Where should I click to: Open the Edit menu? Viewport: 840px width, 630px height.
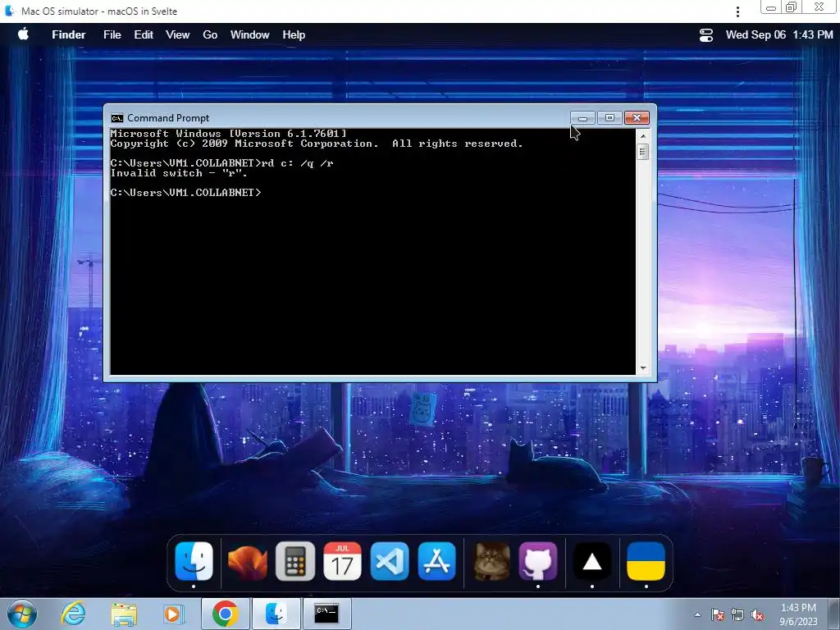point(144,34)
